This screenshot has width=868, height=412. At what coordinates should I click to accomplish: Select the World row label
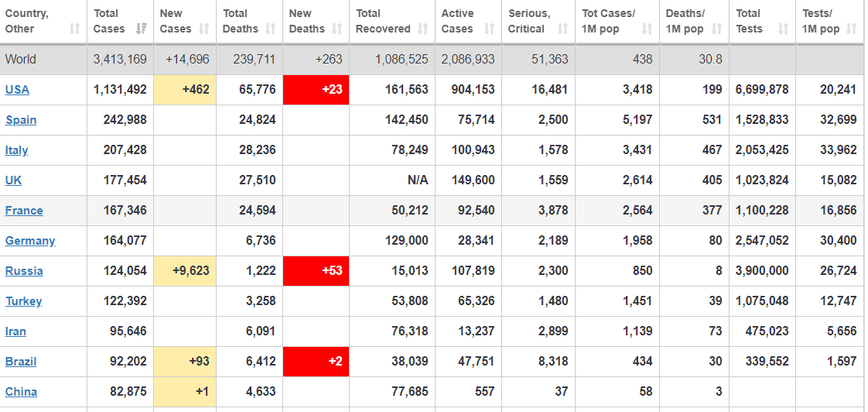pyautogui.click(x=20, y=60)
